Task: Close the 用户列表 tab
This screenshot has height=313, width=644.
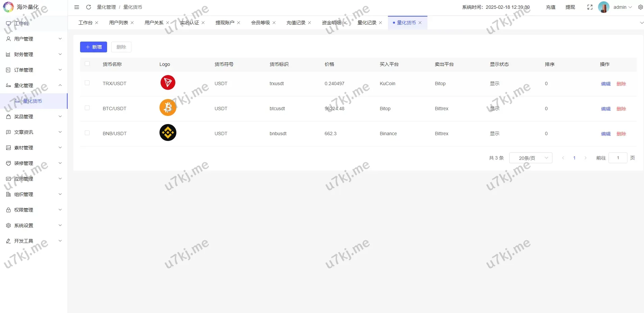Action: (132, 23)
